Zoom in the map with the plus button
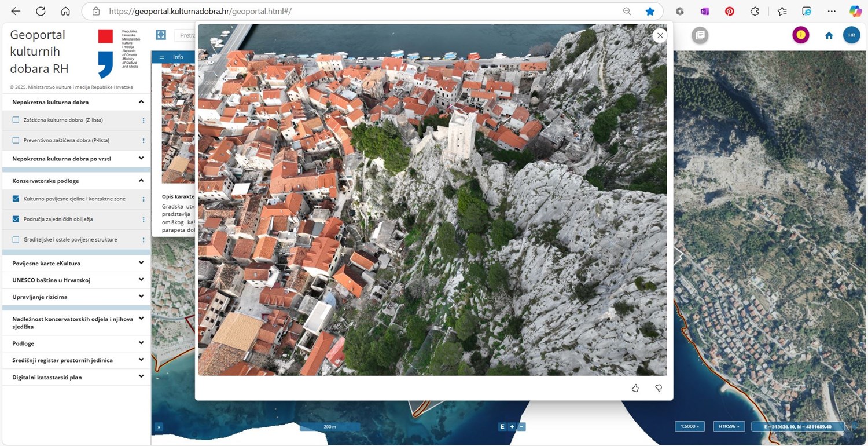The width and height of the screenshot is (868, 446). [512, 427]
